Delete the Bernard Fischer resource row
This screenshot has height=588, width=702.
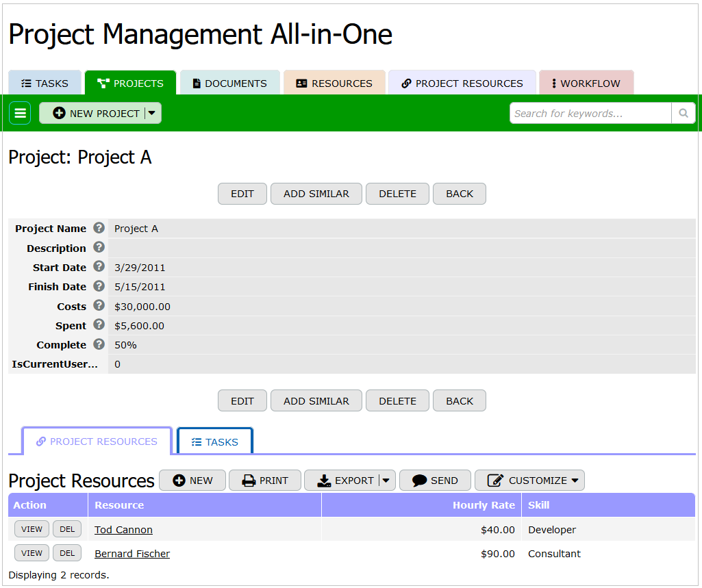coord(67,553)
